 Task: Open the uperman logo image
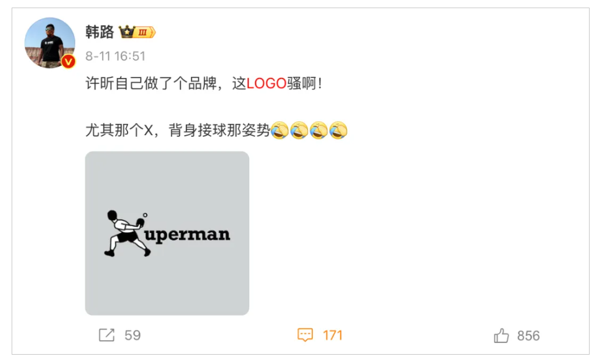coord(167,233)
